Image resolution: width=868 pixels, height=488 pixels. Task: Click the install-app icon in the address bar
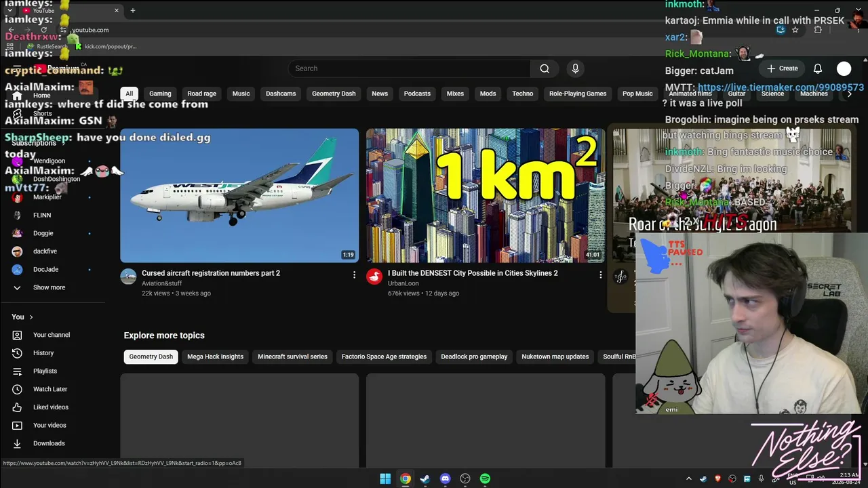coord(781,30)
